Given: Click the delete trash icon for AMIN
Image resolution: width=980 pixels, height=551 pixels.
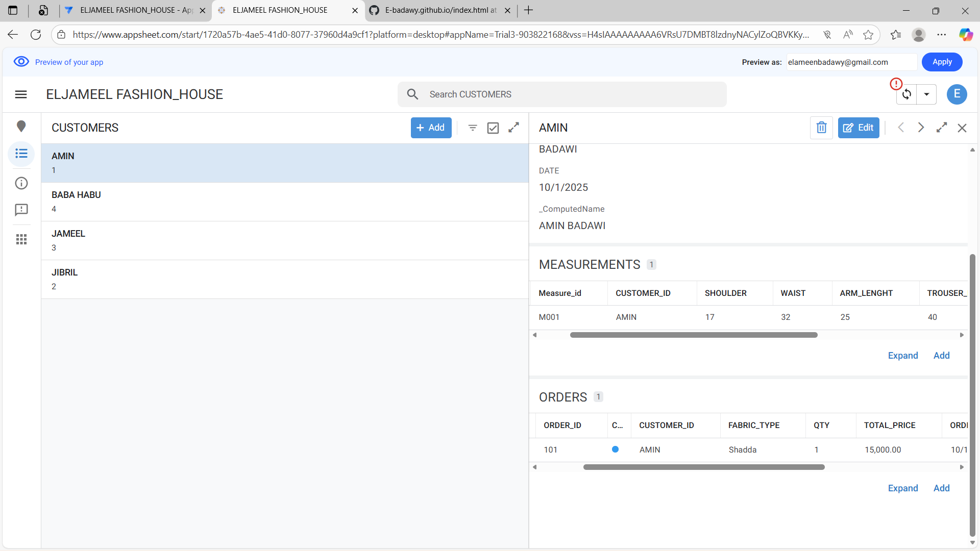Looking at the screenshot, I should [821, 128].
